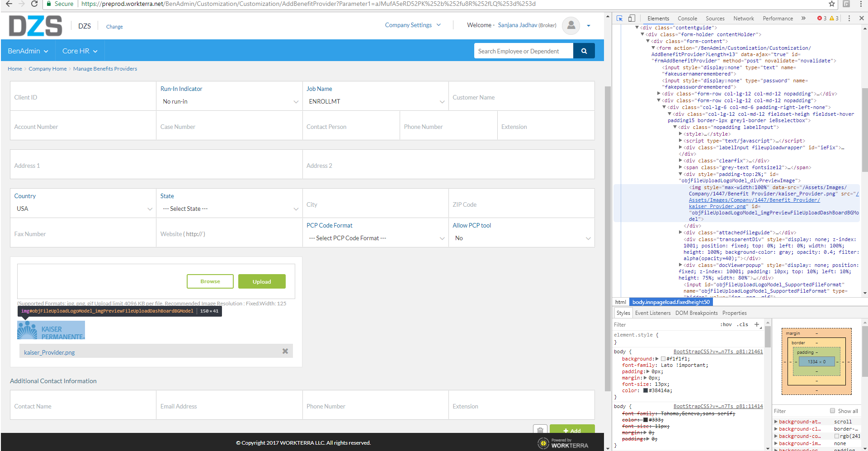Expand the Company Settings menu

click(413, 25)
